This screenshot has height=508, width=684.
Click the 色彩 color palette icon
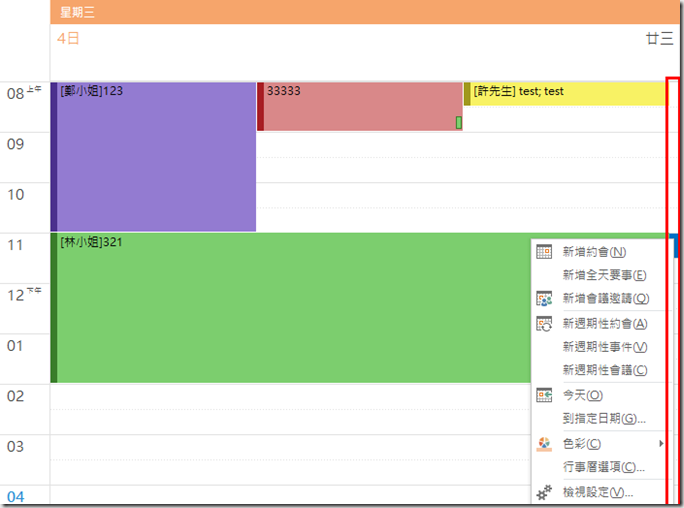coord(544,443)
